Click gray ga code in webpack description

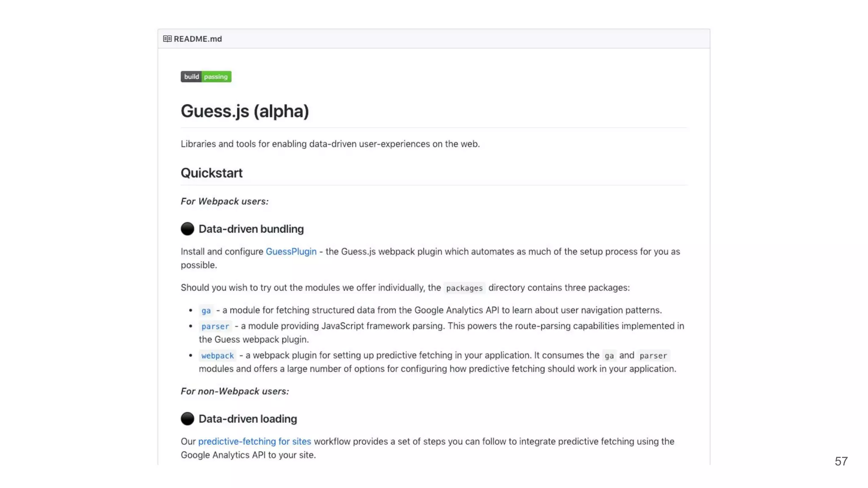pyautogui.click(x=609, y=355)
